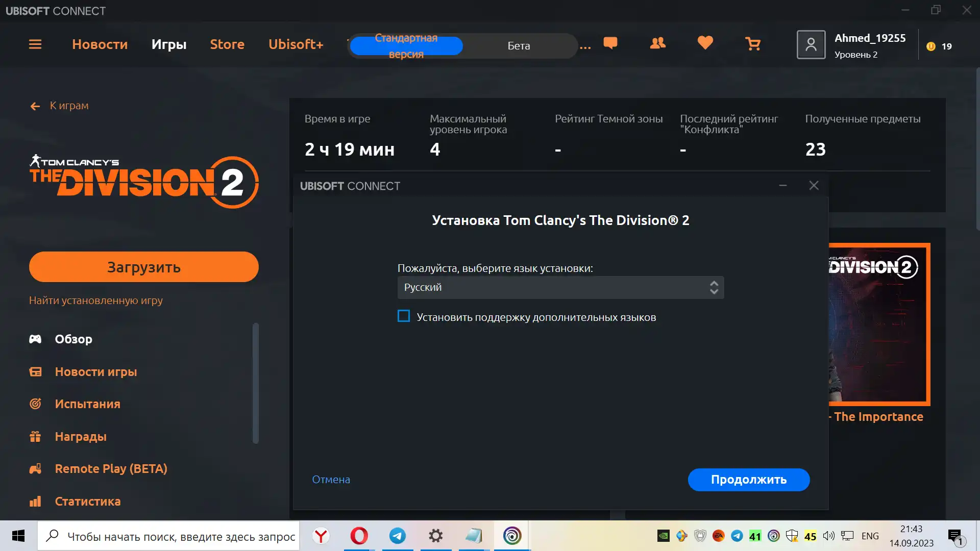Close the installation dialog
Viewport: 980px width, 551px height.
814,186
